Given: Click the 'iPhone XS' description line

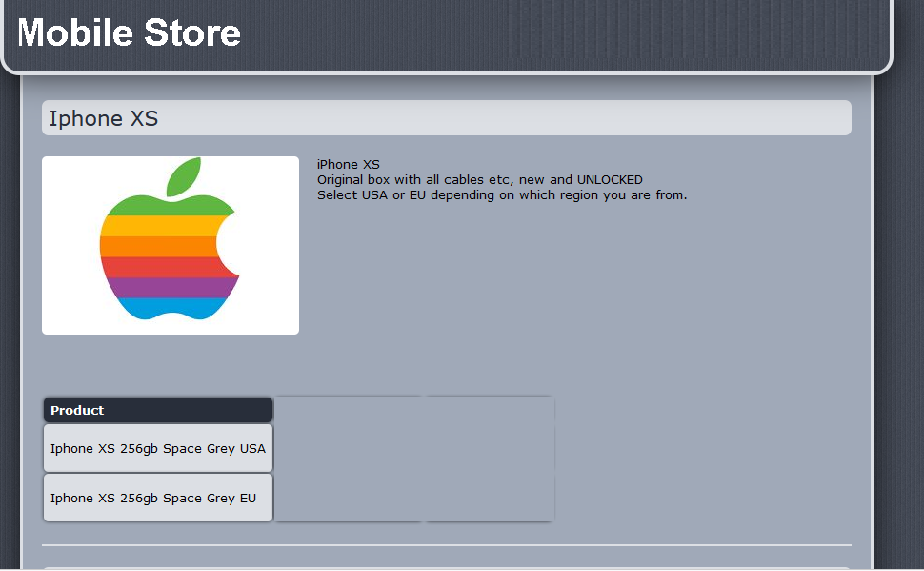Looking at the screenshot, I should (x=349, y=165).
